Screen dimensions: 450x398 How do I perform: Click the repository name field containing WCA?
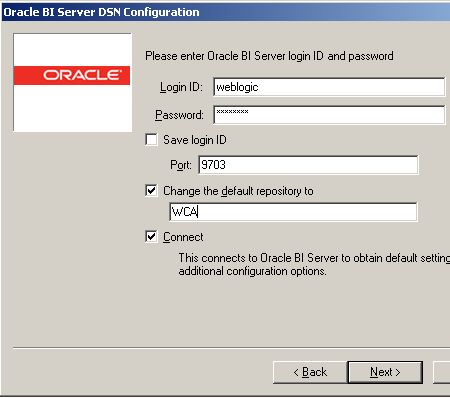(293, 212)
